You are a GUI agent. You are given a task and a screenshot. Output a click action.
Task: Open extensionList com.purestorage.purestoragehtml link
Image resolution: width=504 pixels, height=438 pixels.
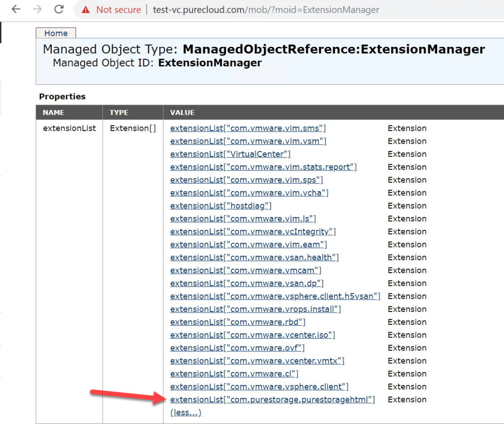[272, 400]
